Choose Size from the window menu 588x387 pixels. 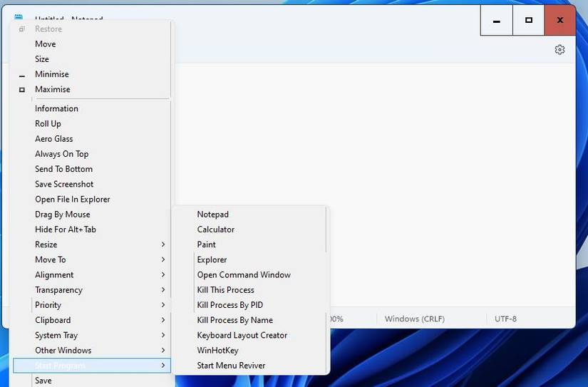[x=91, y=59]
